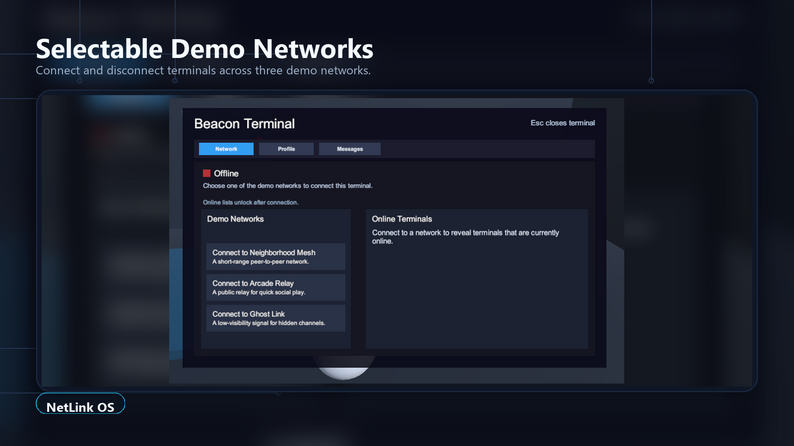Click the 'Online Terminals' panel heading
794x446 pixels.
[402, 219]
